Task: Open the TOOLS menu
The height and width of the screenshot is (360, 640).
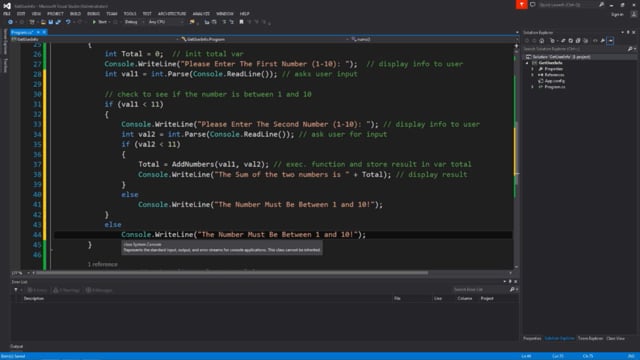Action: click(x=130, y=14)
